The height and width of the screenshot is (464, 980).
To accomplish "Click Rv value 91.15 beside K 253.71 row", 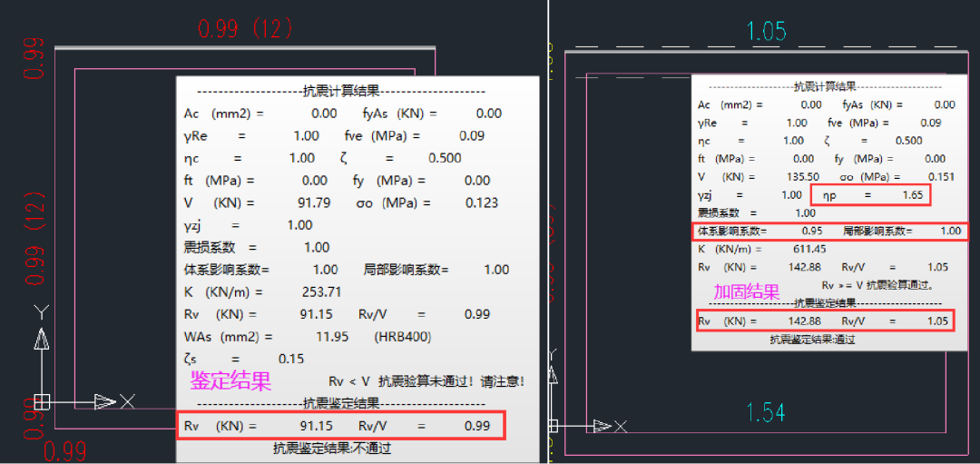I will coord(317,314).
